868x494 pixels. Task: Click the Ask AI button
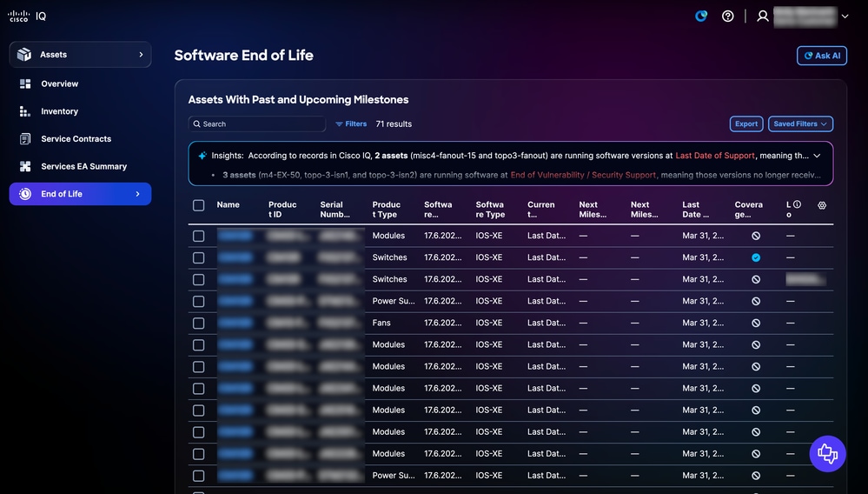[x=821, y=56]
